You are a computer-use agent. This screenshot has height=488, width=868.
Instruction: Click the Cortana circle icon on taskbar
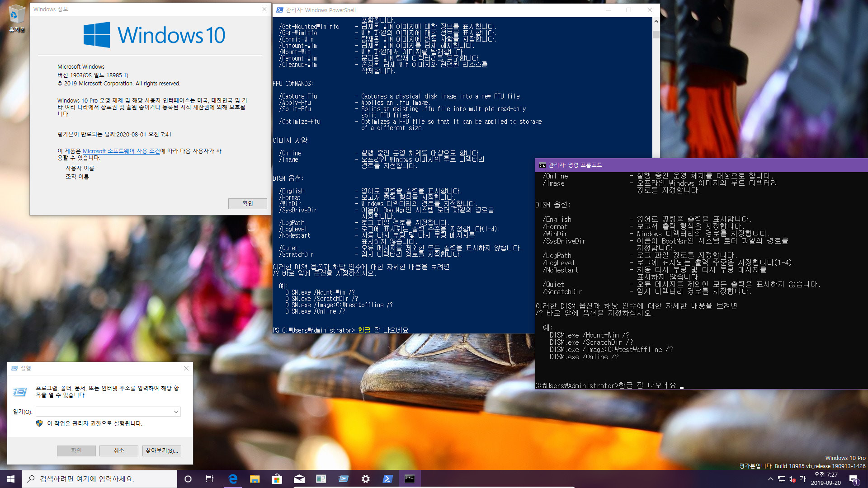tap(188, 479)
